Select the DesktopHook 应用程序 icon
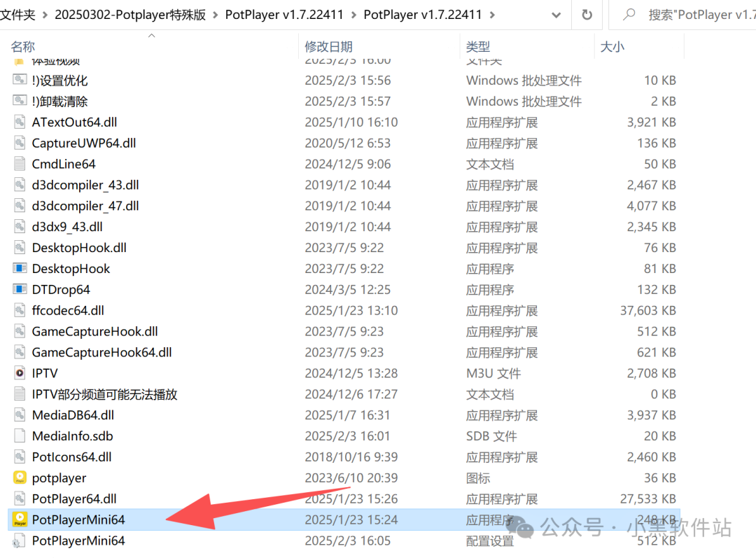This screenshot has width=756, height=558. (20, 268)
